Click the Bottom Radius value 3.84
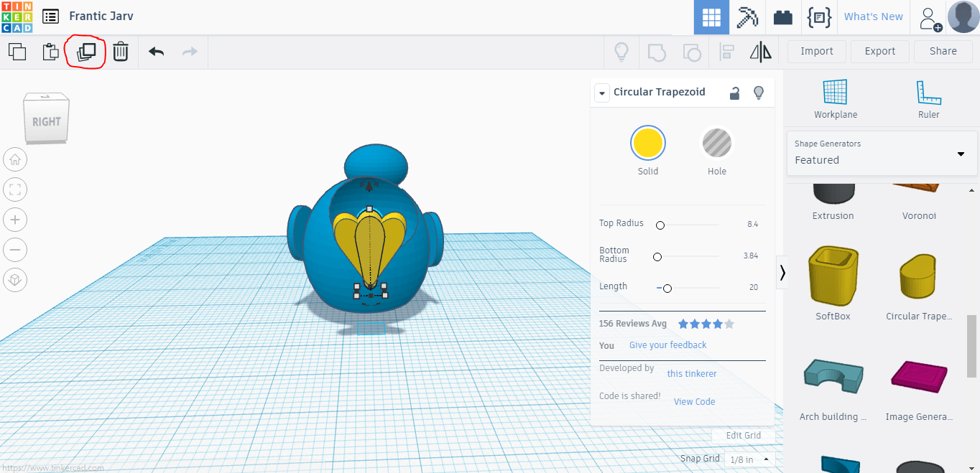The height and width of the screenshot is (473, 980). [x=751, y=256]
